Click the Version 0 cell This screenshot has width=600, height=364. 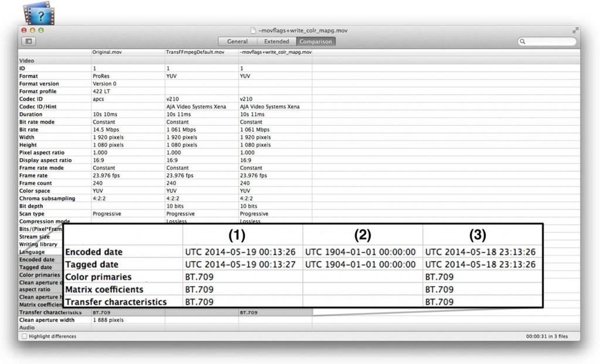click(104, 84)
